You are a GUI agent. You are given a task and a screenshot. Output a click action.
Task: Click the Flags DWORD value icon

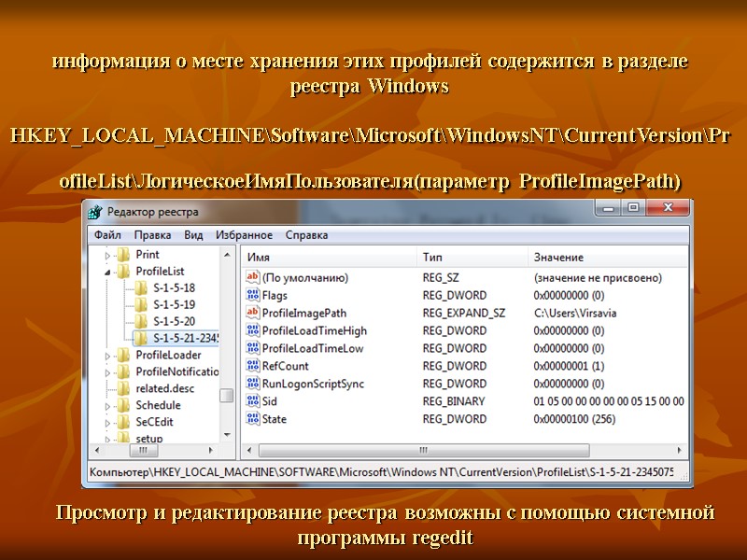(x=252, y=295)
